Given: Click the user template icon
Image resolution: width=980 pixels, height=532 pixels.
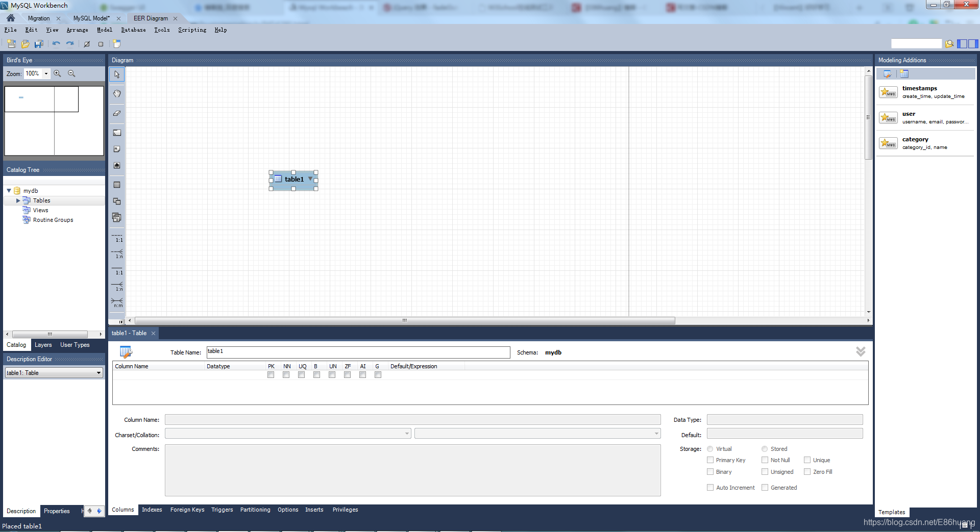Looking at the screenshot, I should (x=888, y=118).
